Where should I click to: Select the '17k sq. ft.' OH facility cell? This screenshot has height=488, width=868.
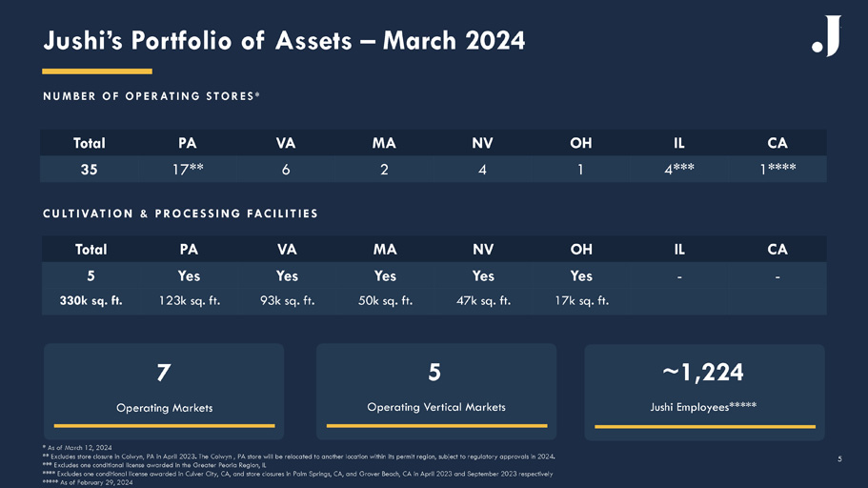pyautogui.click(x=580, y=301)
